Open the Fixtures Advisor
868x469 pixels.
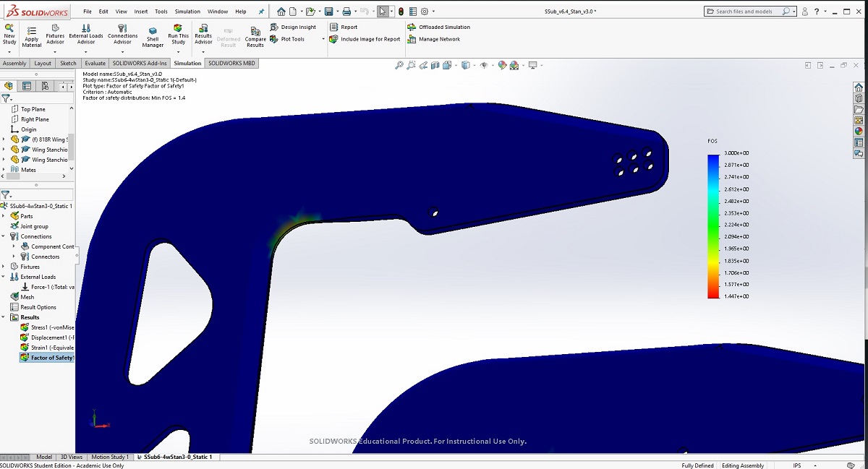click(x=55, y=34)
